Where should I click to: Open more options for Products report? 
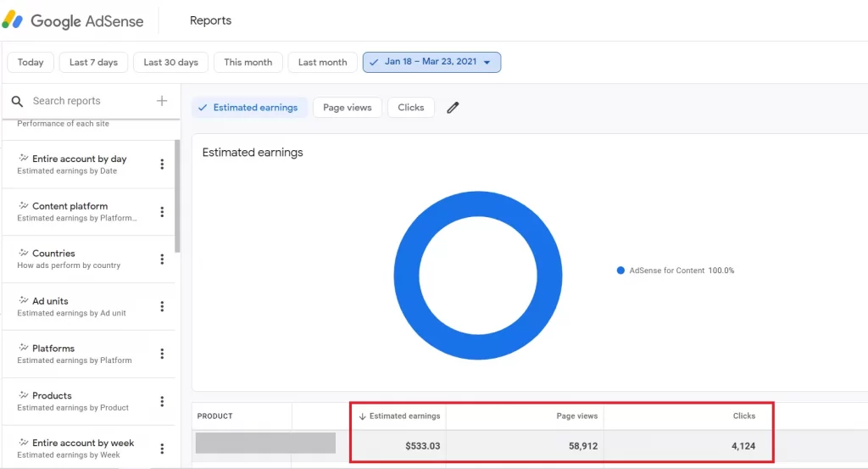tap(162, 401)
